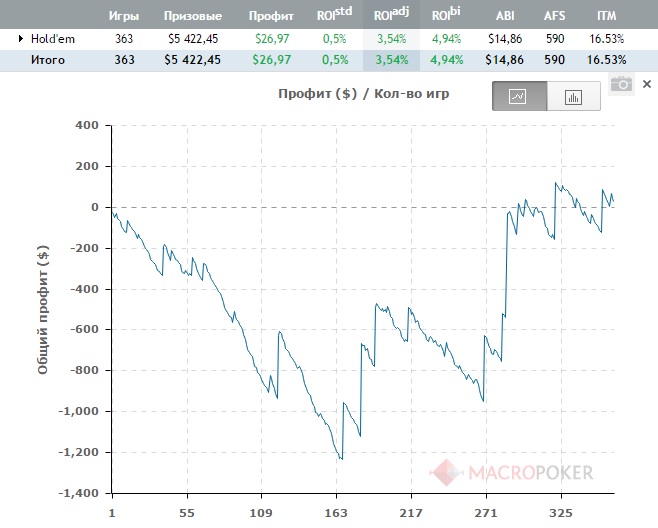Close the chart panel with X

(x=647, y=84)
